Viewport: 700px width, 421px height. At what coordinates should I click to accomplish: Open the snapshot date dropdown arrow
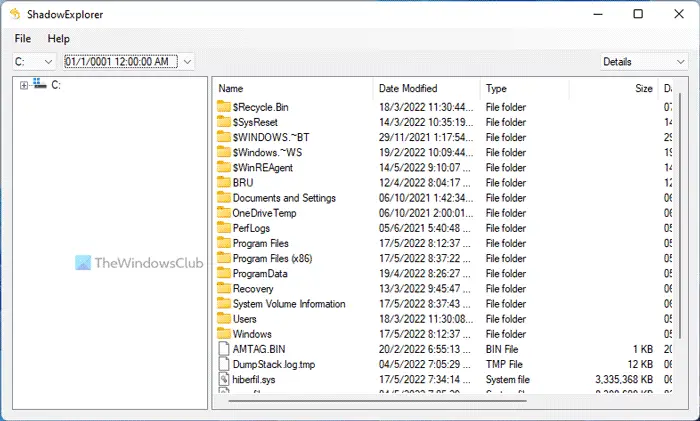(x=188, y=62)
